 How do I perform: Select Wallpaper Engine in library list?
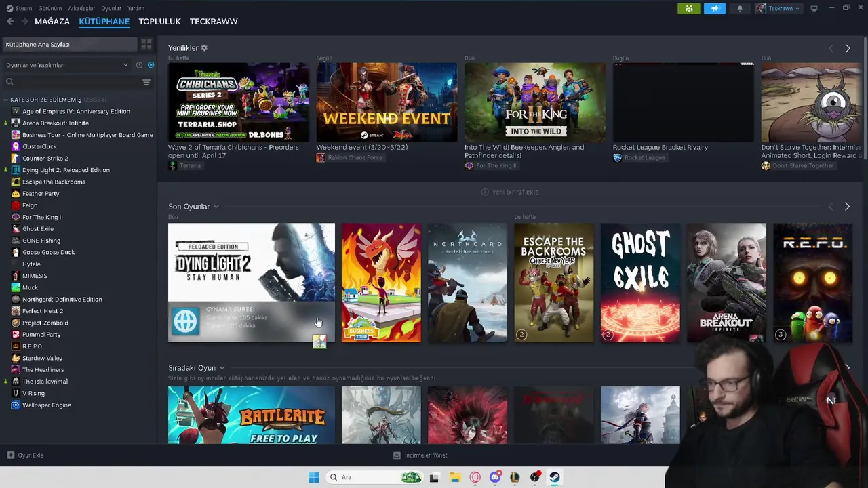(x=46, y=405)
